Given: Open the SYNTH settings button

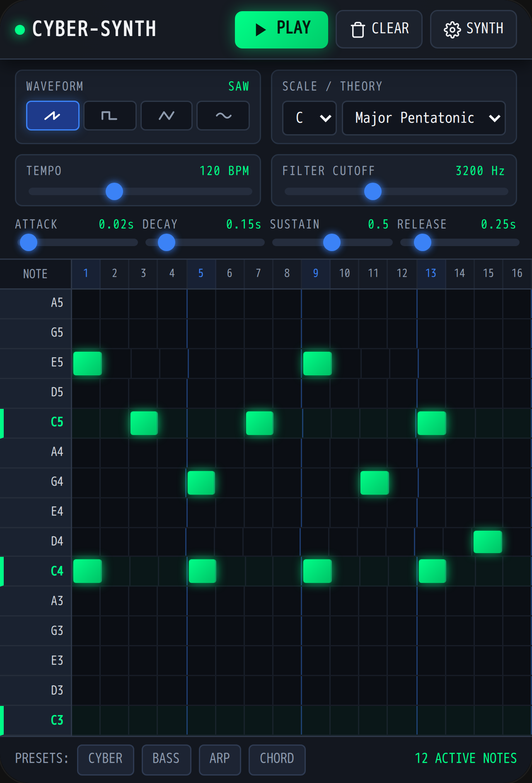Looking at the screenshot, I should coord(474,29).
